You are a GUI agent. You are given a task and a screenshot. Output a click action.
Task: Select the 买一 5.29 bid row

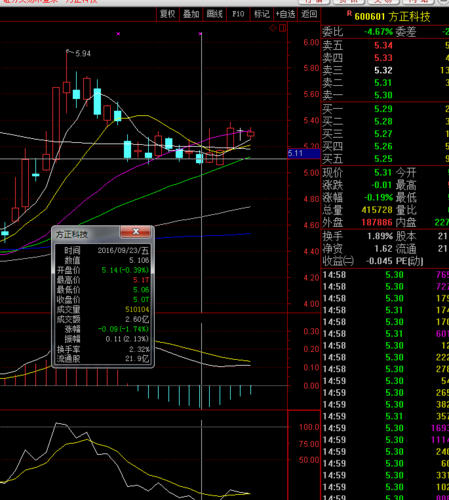tap(385, 109)
